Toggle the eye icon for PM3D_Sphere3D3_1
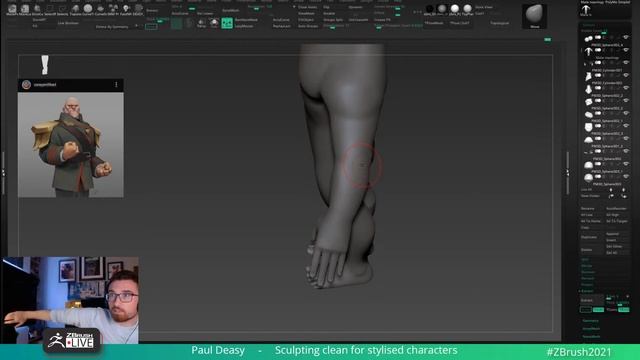This screenshot has height=360, width=640. (625, 164)
